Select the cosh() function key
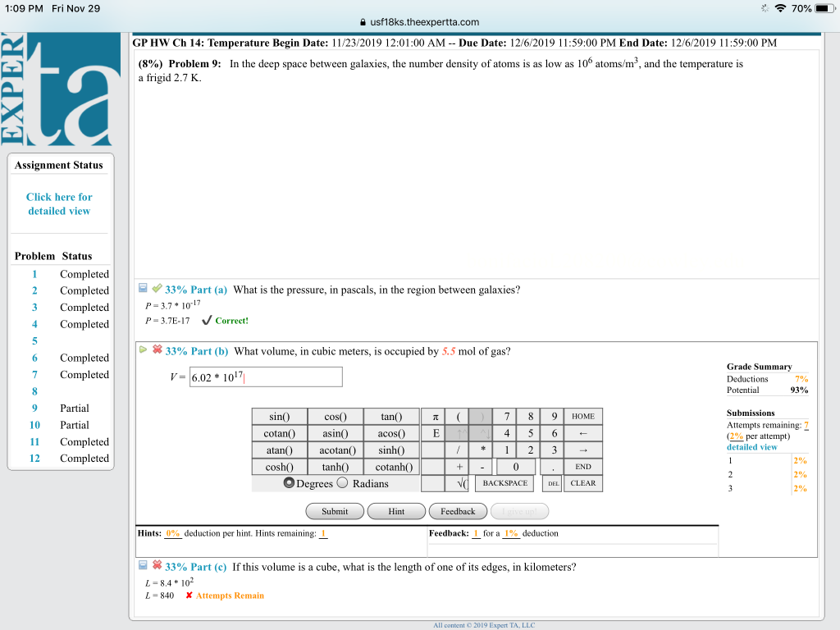 tap(279, 467)
